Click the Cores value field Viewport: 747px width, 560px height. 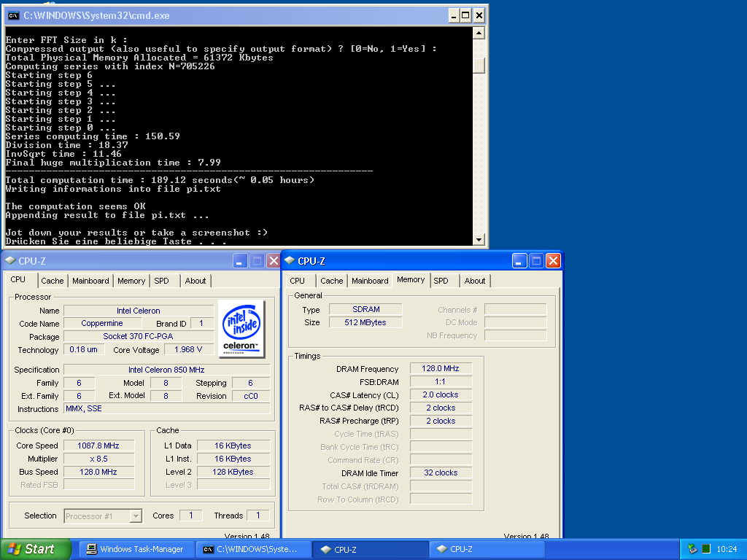coord(191,516)
